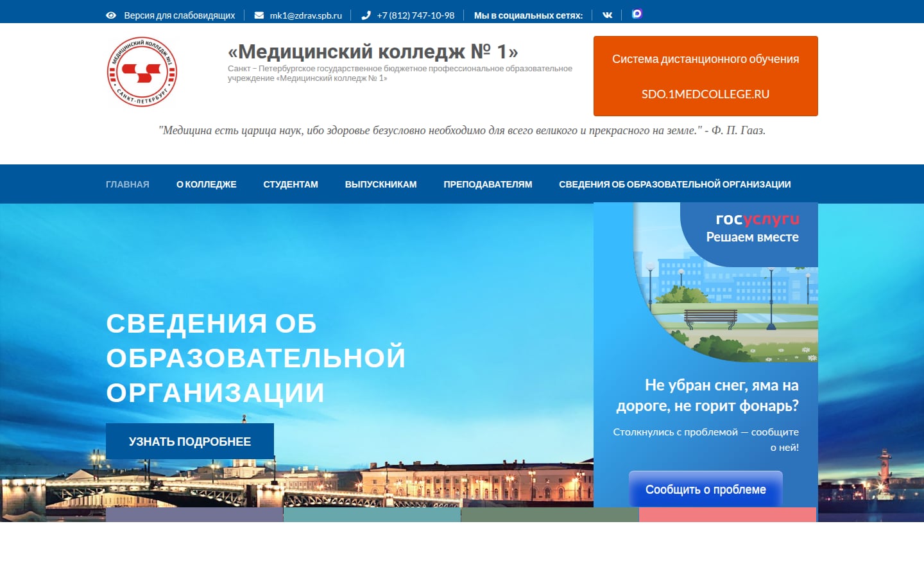Image resolution: width=924 pixels, height=578 pixels.
Task: Open the SDO.1MEDCOLLEGE.RU distance learning button
Action: (706, 76)
